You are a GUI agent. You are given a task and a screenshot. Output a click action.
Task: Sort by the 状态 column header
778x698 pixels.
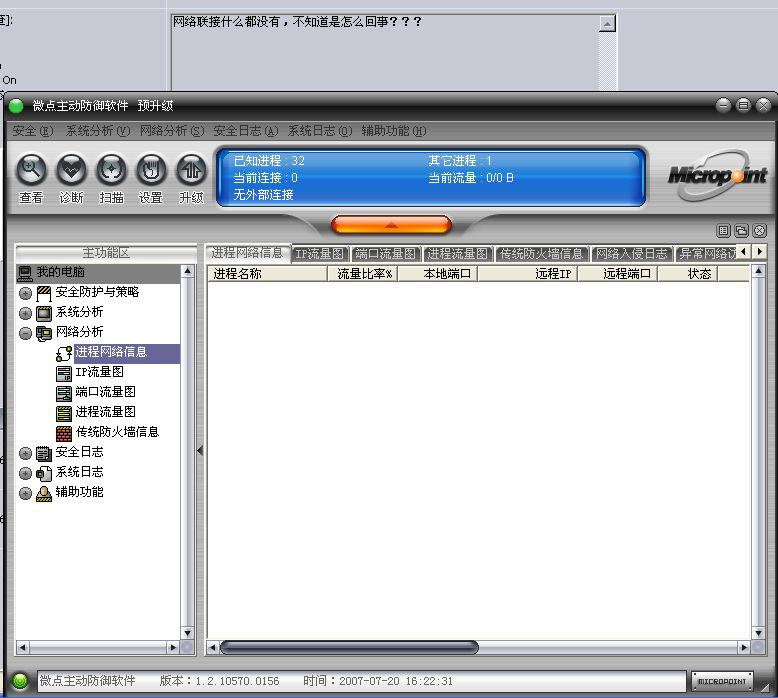[x=688, y=274]
